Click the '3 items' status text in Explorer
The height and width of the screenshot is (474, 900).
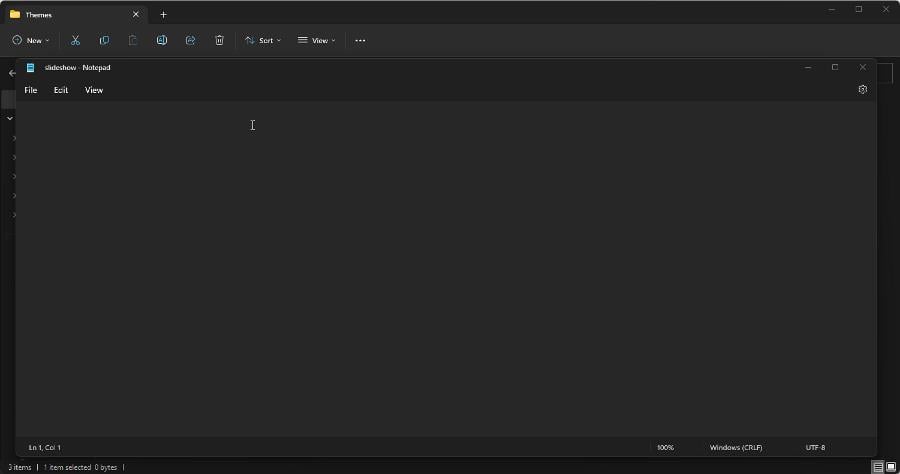pyautogui.click(x=20, y=468)
